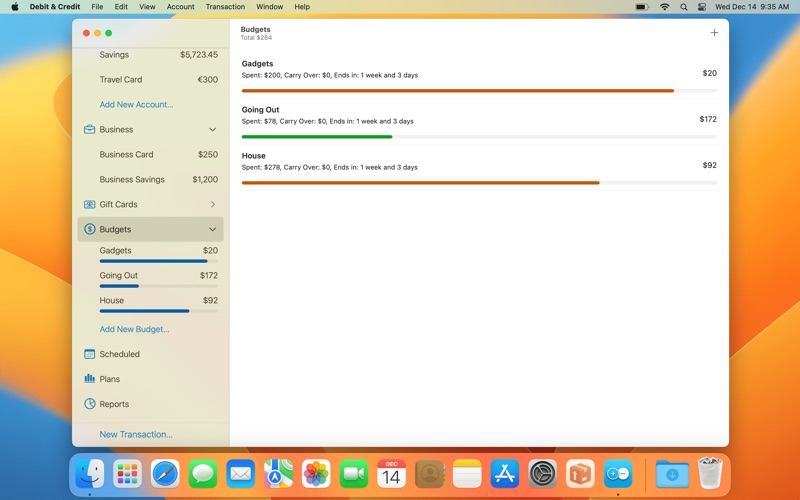Click the Budgets dollar icon in sidebar
Screen dimensions: 800x500
click(89, 229)
